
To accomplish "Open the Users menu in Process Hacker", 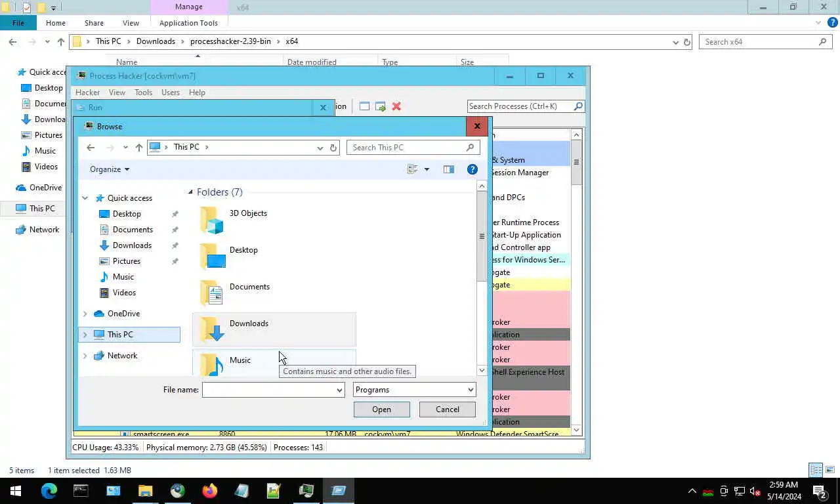I will (171, 93).
